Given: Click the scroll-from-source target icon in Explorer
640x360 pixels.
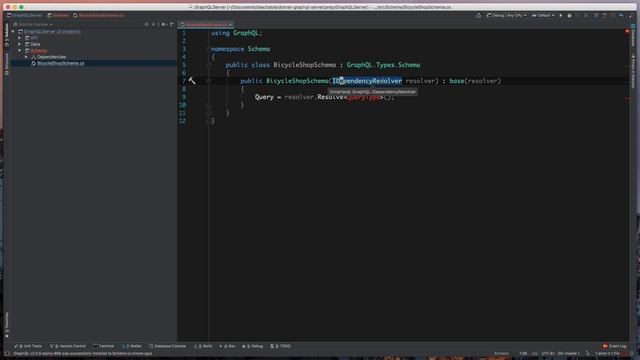Looking at the screenshot, I should coord(146,24).
